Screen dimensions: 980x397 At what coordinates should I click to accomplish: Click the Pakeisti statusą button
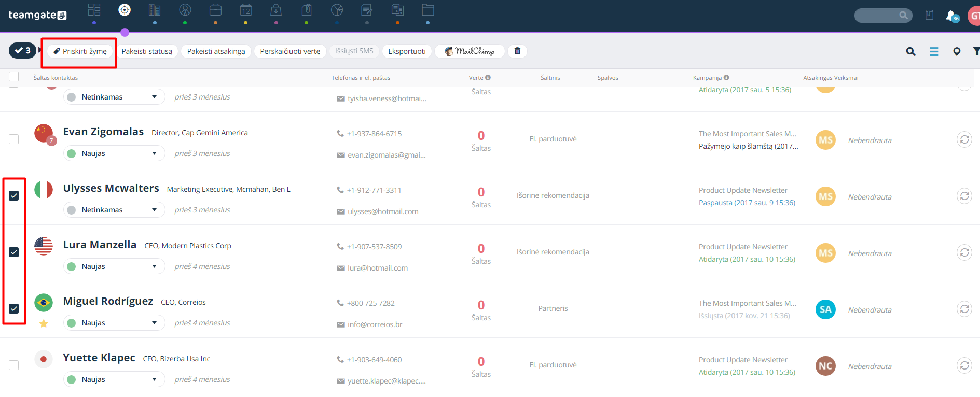pos(147,51)
